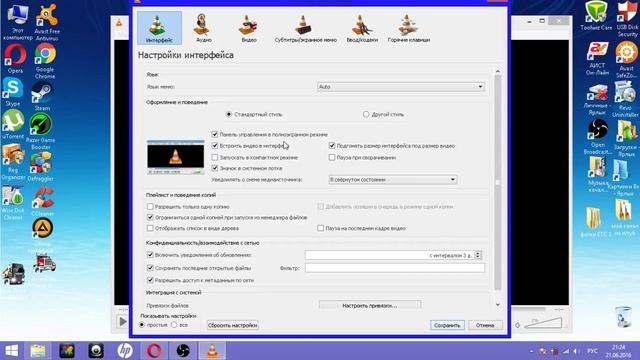Open the Ввод/кодеки settings category
Image resolution: width=640 pixels, height=360 pixels.
tap(362, 28)
